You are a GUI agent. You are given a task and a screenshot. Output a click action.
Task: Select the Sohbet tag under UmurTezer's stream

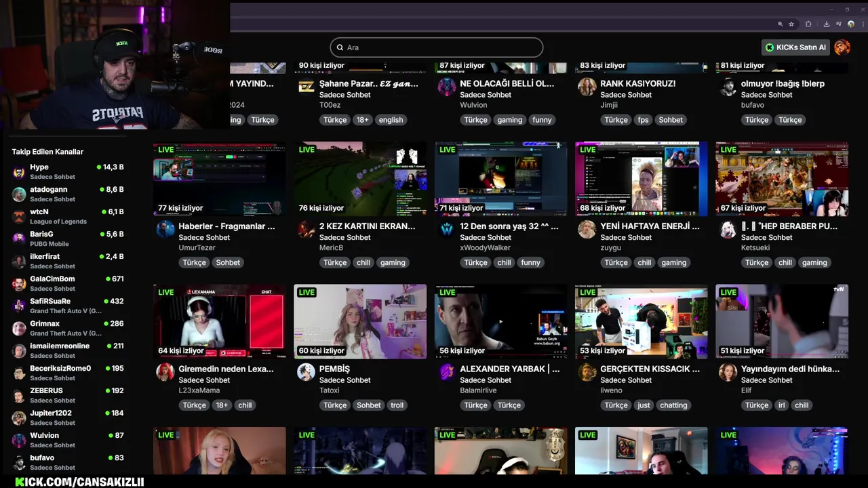click(228, 262)
